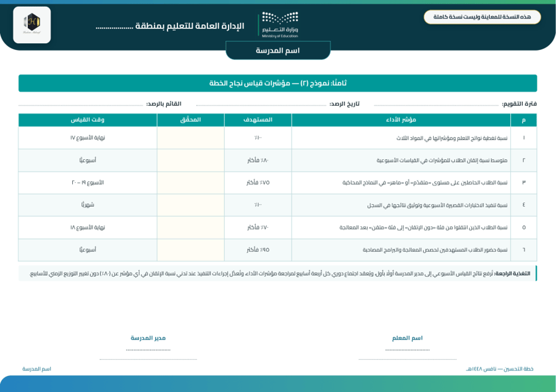Click section banner 'ثامنًا: نموذج (٢) — مؤشرات قياس نجاح الخطة'
The image size is (556, 392).
tap(277, 83)
